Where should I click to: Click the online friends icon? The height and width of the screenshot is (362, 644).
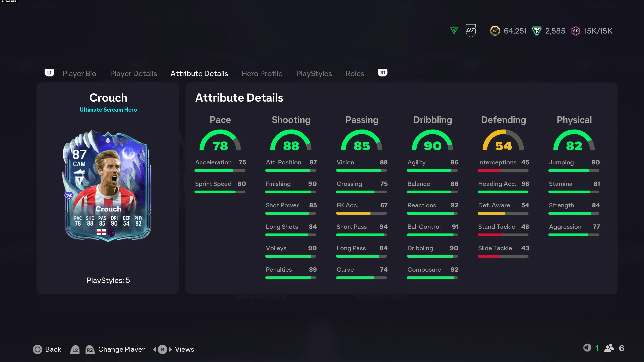point(609,348)
